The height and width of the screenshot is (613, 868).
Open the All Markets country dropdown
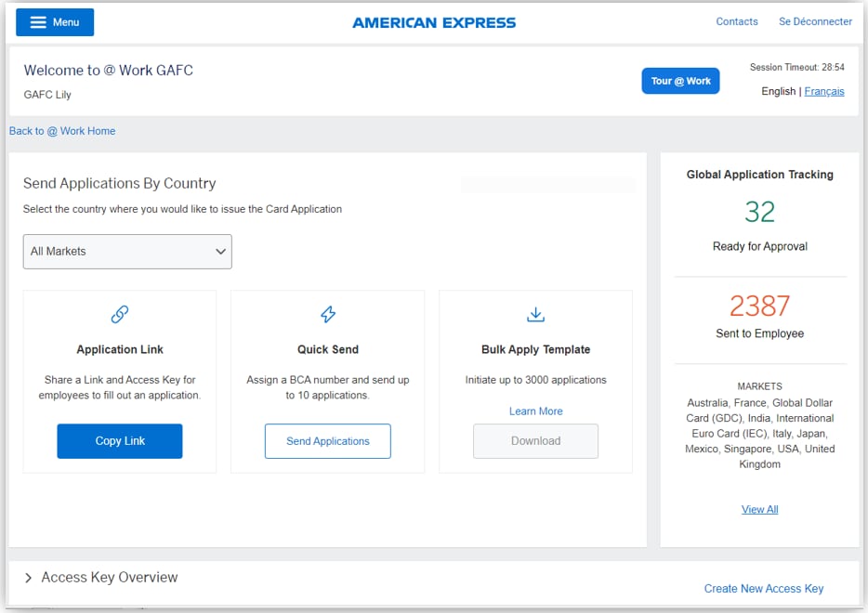click(x=127, y=252)
